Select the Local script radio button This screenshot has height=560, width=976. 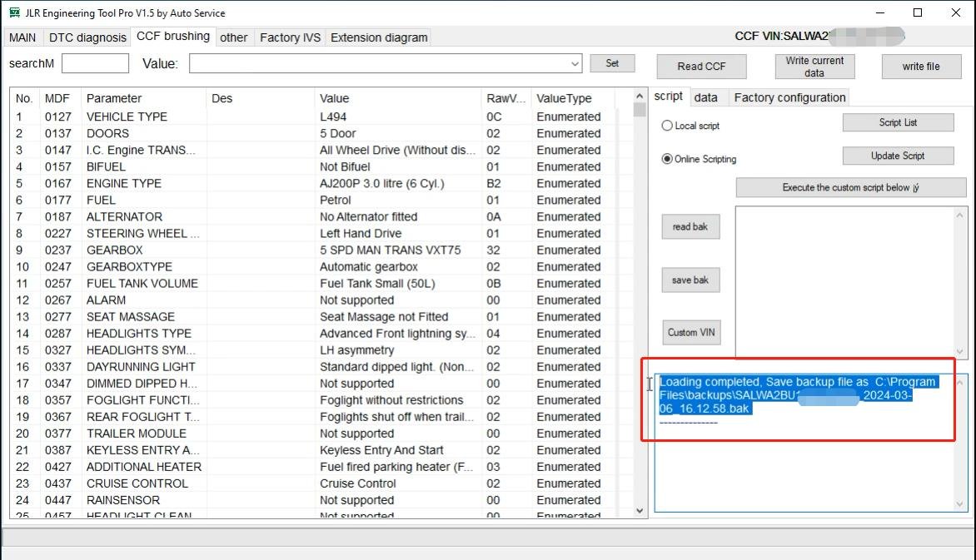click(667, 126)
